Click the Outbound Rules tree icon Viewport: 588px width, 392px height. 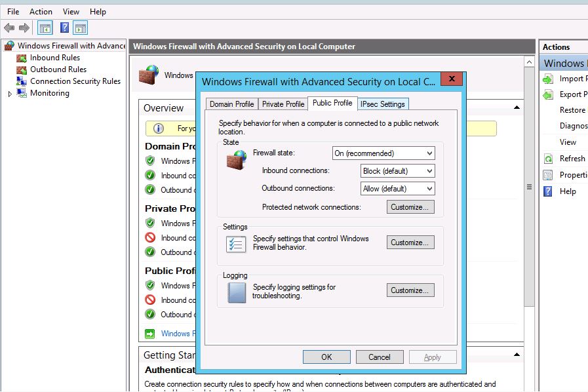22,69
